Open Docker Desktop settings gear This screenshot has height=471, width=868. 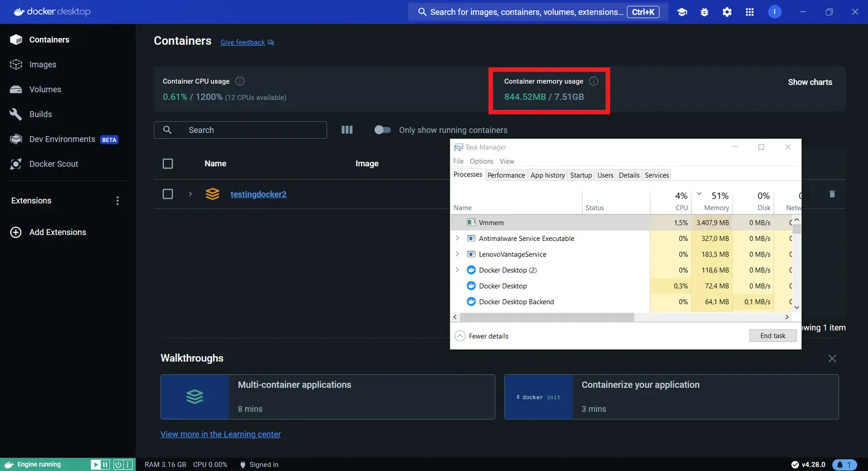tap(727, 12)
